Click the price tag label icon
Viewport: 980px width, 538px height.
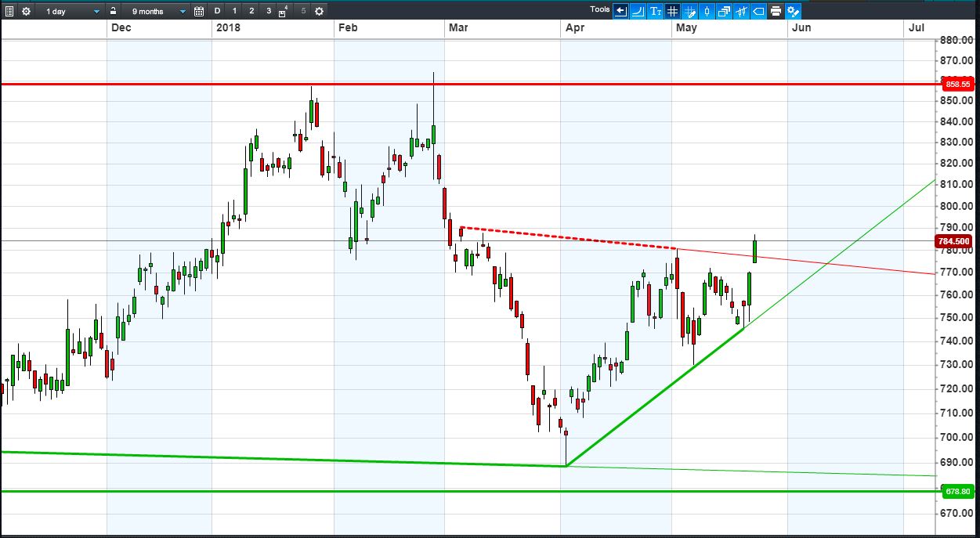pyautogui.click(x=758, y=11)
